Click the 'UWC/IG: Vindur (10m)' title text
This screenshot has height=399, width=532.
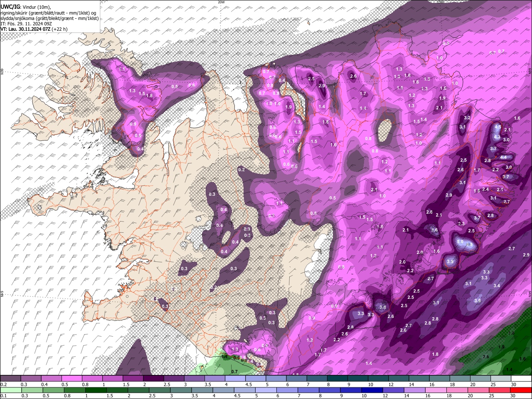tap(26, 7)
